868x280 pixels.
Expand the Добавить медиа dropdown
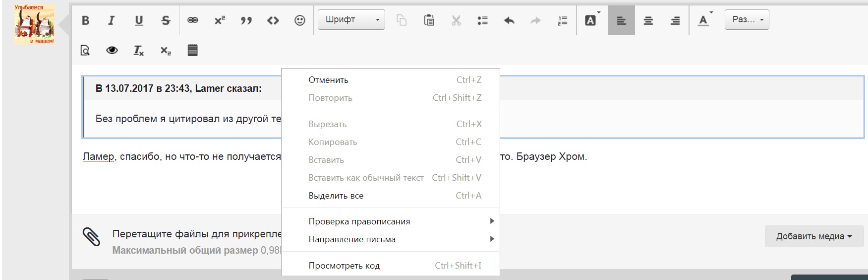(813, 236)
